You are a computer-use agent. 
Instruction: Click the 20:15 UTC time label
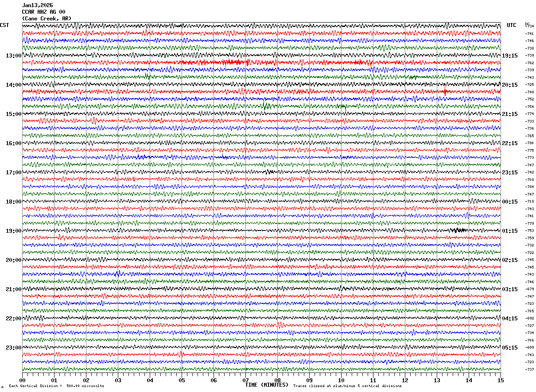click(510, 85)
